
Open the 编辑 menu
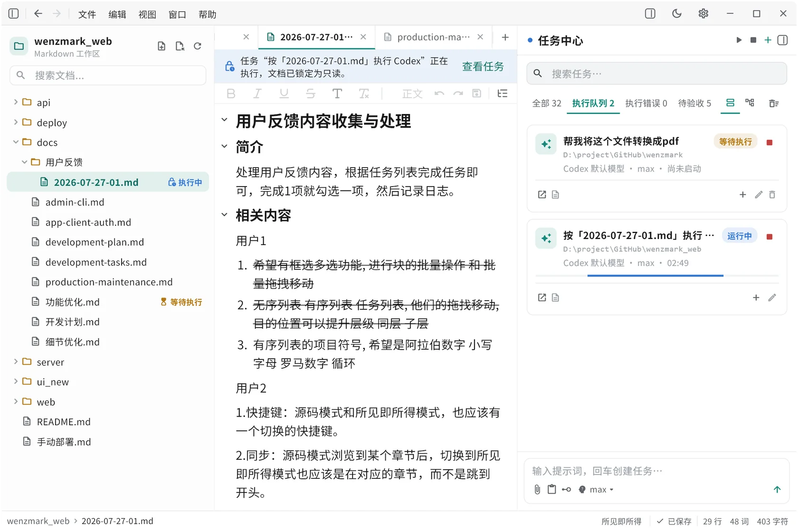click(117, 14)
